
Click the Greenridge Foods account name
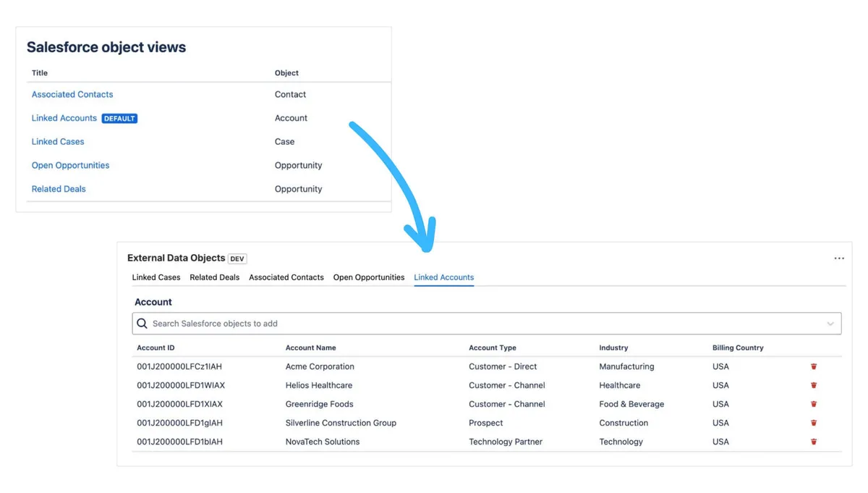click(319, 404)
